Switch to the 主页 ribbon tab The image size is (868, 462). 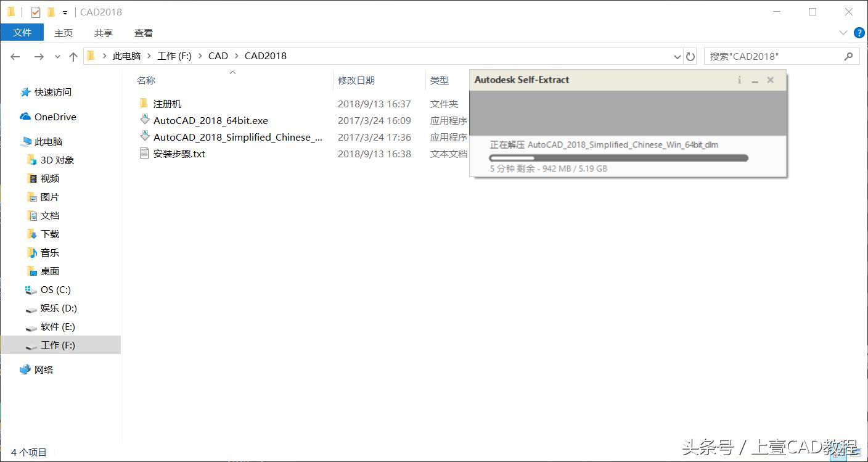click(x=63, y=33)
